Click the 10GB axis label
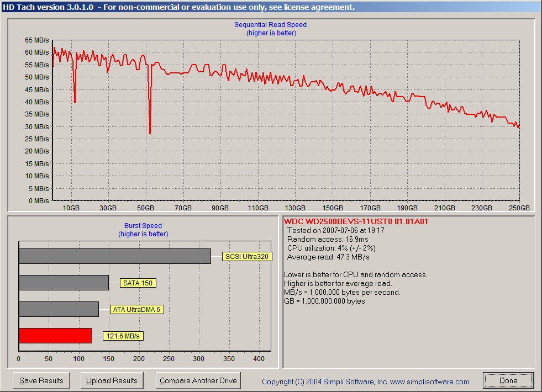542x392 pixels. click(x=71, y=208)
